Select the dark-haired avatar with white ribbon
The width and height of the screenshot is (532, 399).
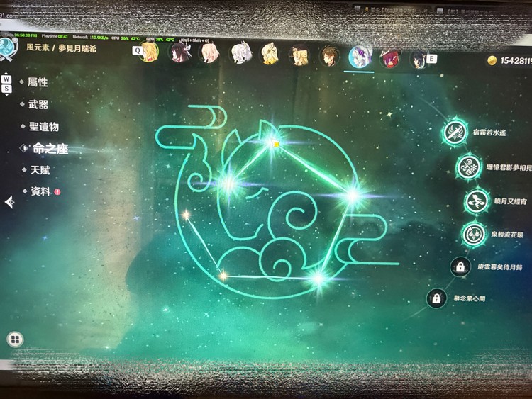tap(180, 52)
